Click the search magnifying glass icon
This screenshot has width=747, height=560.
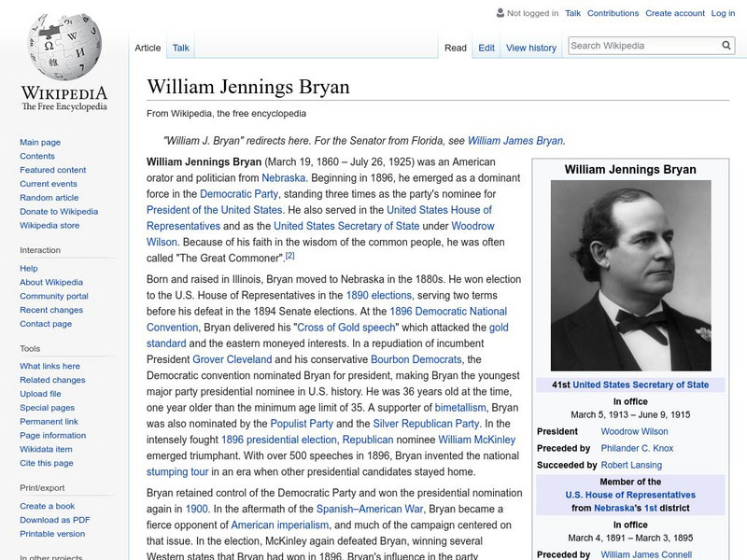(x=726, y=43)
